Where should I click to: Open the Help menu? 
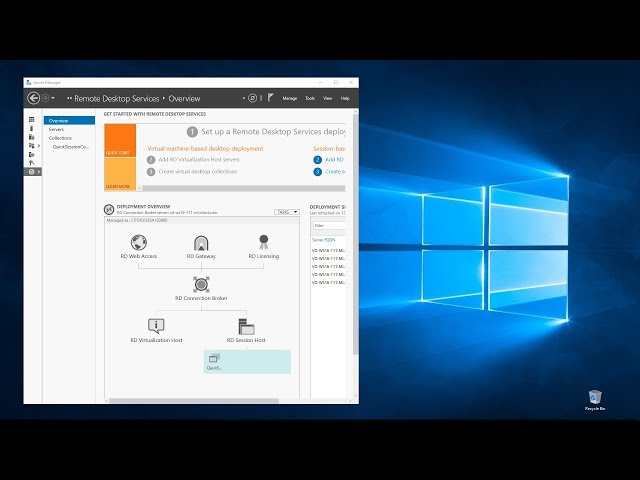tap(345, 98)
